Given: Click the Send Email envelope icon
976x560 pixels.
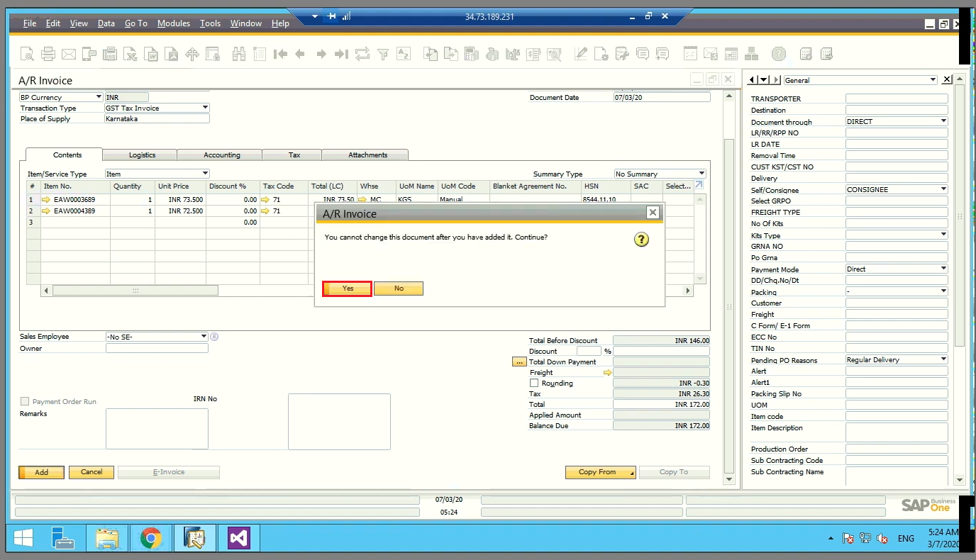Looking at the screenshot, I should [69, 54].
